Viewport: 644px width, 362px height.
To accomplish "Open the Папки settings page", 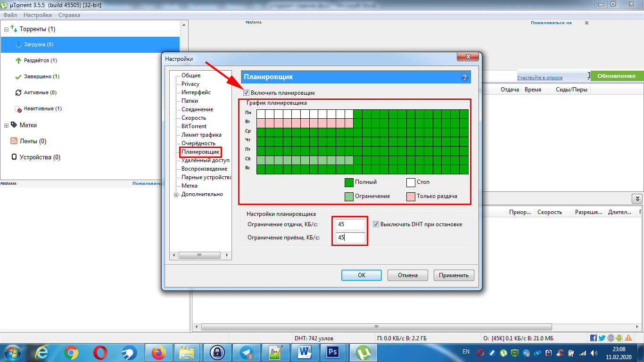I will pos(190,101).
